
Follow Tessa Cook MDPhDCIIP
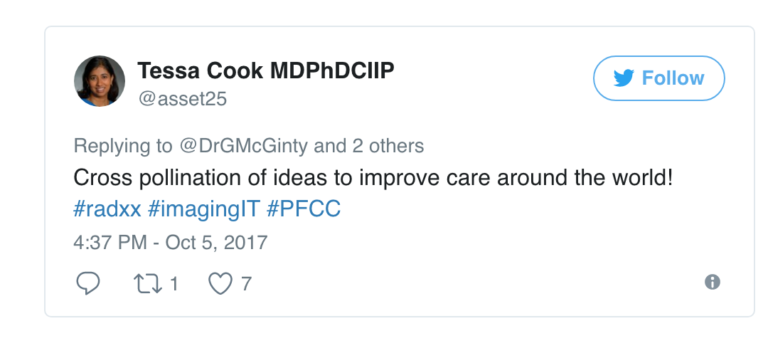(659, 78)
